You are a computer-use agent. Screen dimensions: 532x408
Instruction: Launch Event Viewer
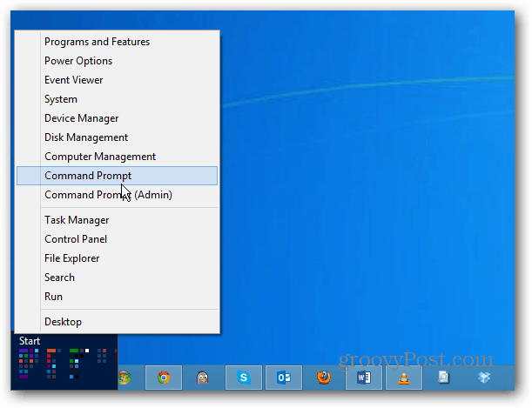tap(117, 80)
